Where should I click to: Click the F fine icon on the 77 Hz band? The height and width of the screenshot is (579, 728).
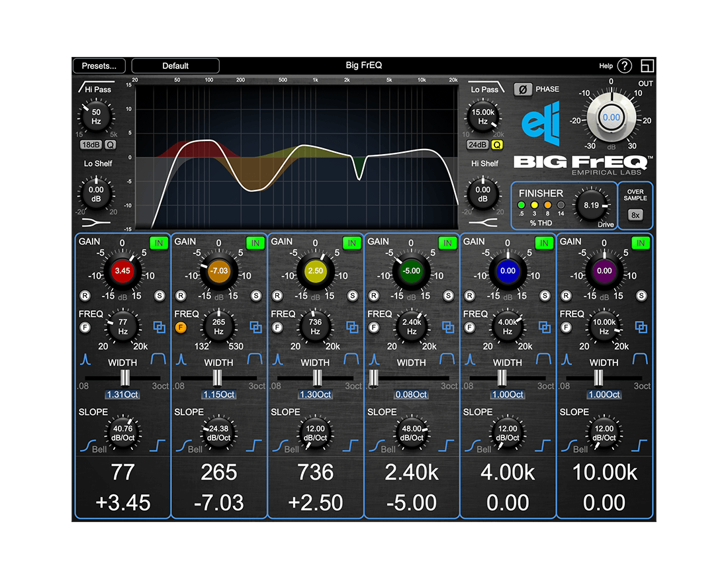tap(85, 328)
